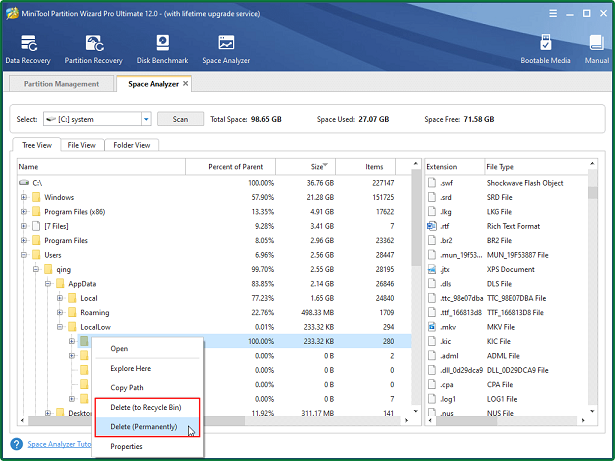The image size is (615, 461).
Task: Click the Local folder icon
Action: click(72, 298)
